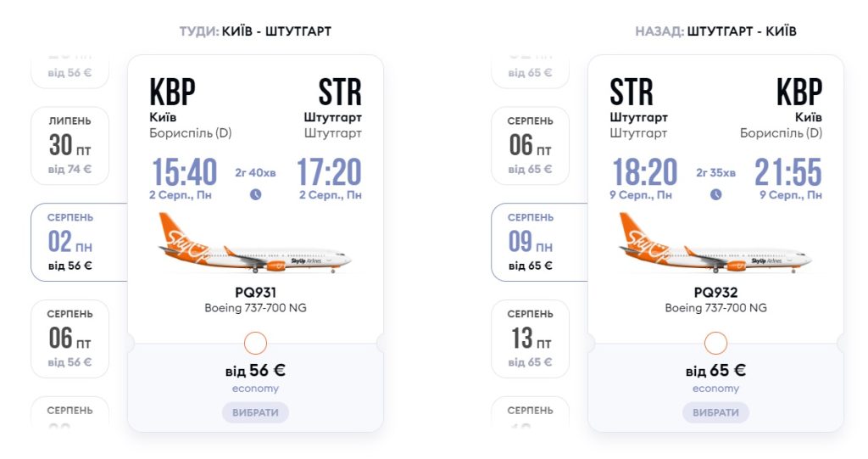
Task: Click the clock icon on the Kyiv–Stuttgart flight
Action: click(x=255, y=194)
